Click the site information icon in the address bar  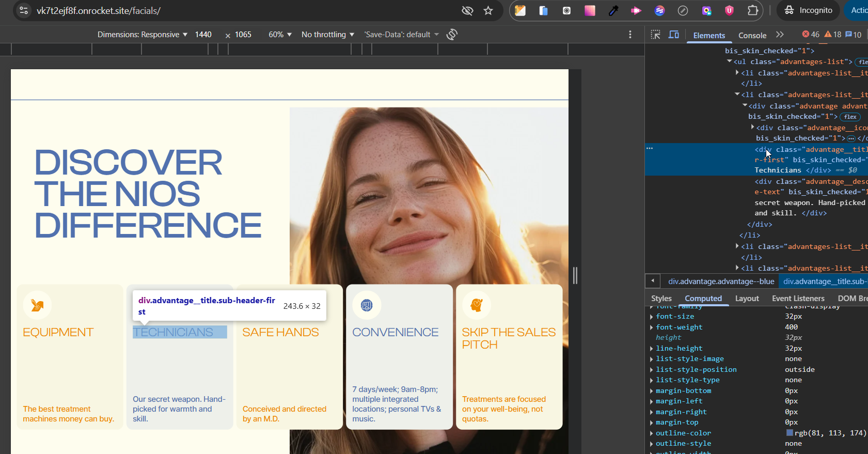pos(24,10)
